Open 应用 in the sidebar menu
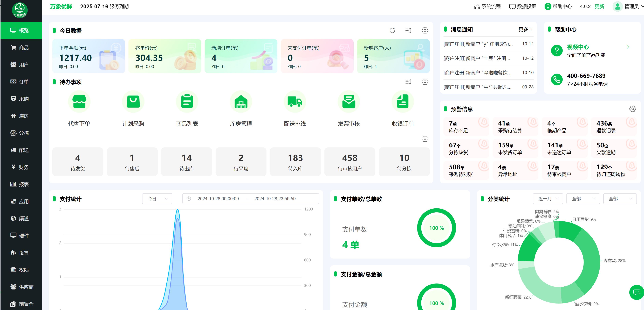644x310 pixels. [21, 201]
